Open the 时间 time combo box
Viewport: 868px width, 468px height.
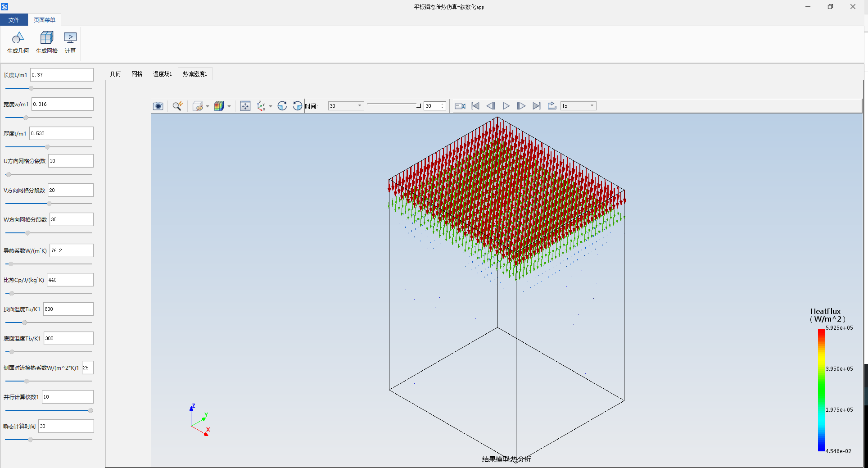tap(346, 106)
